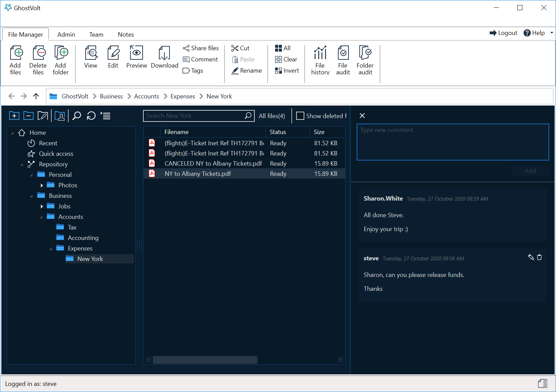Click the Add folder ribbon icon

61,53
